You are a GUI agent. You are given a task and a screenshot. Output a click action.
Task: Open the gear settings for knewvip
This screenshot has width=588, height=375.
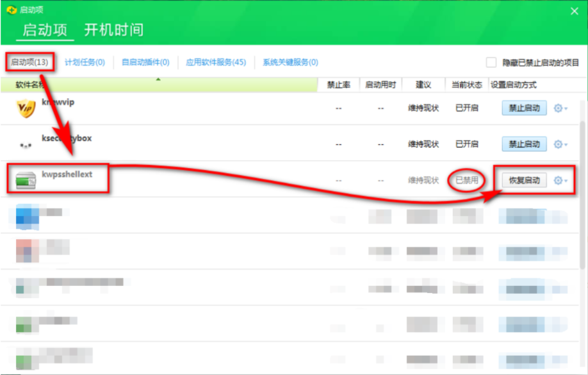coord(560,108)
